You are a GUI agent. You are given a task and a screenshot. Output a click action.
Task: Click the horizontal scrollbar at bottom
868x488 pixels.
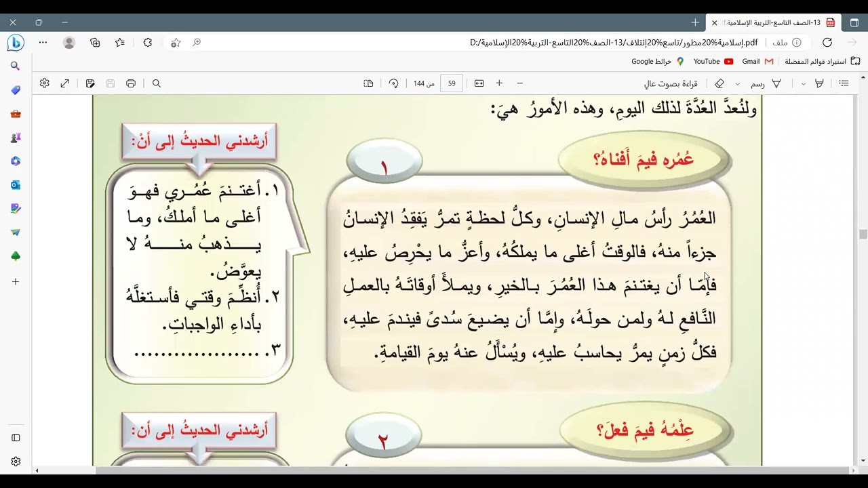pyautogui.click(x=474, y=470)
